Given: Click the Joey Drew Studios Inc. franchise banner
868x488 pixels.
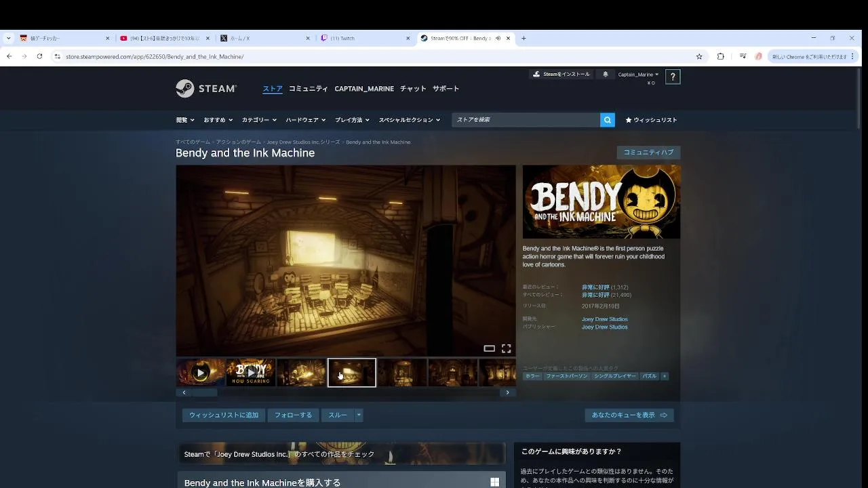Looking at the screenshot, I should coord(342,454).
